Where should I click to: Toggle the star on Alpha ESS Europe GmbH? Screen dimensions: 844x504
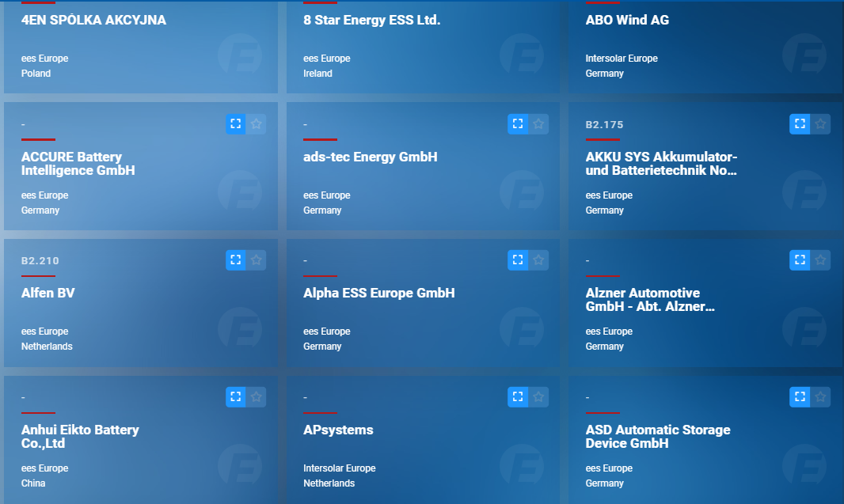[x=538, y=260]
